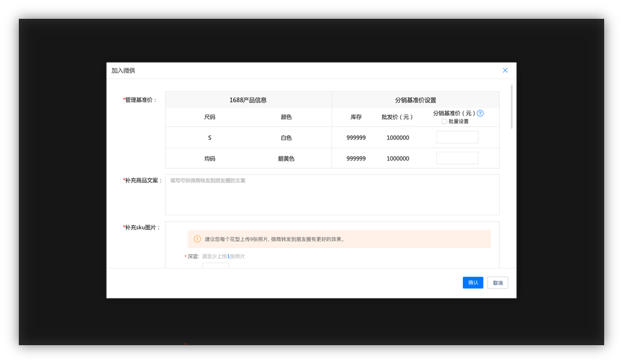Click the dialog's vertical scrollbar
Image resolution: width=623 pixels, height=364 pixels.
pyautogui.click(x=512, y=107)
